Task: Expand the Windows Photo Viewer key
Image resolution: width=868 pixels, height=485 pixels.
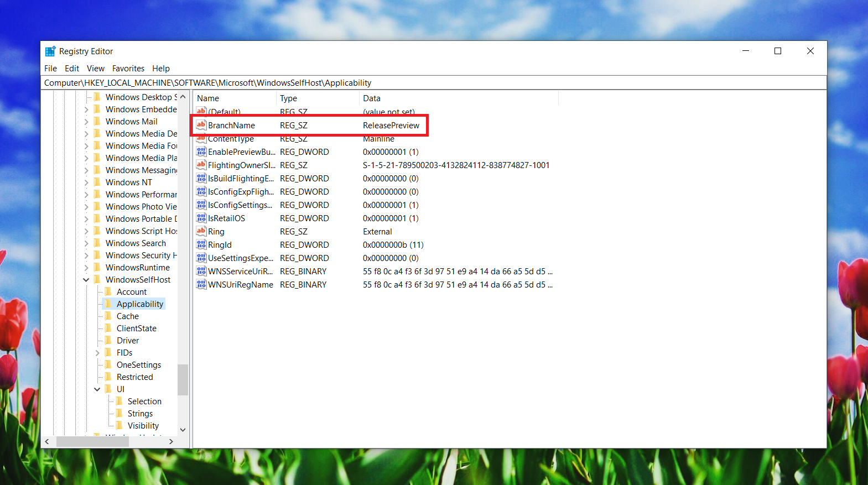Action: (x=86, y=207)
